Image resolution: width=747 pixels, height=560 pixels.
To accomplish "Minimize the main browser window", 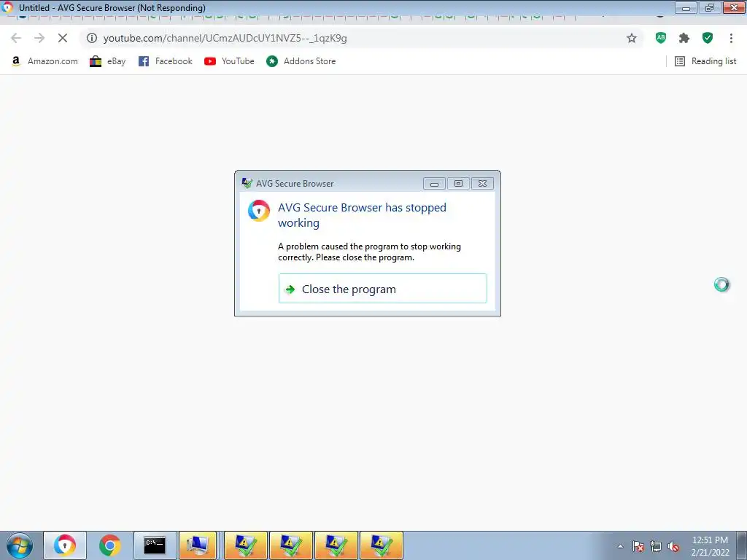I will pos(686,7).
